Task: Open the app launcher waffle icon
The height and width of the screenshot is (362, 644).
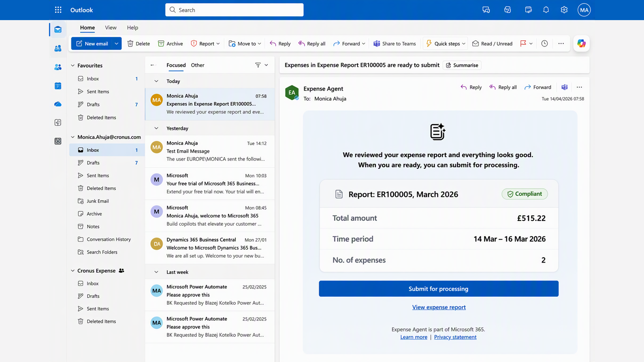Action: 58,10
